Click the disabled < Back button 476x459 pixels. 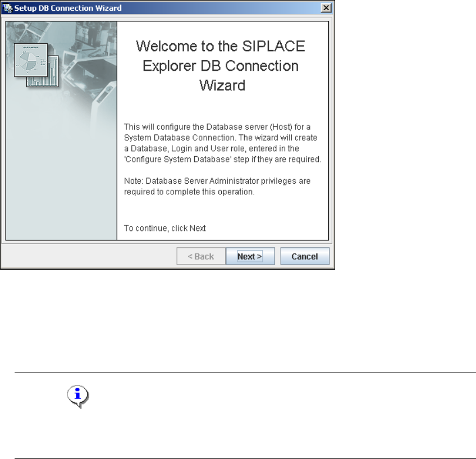pos(201,256)
